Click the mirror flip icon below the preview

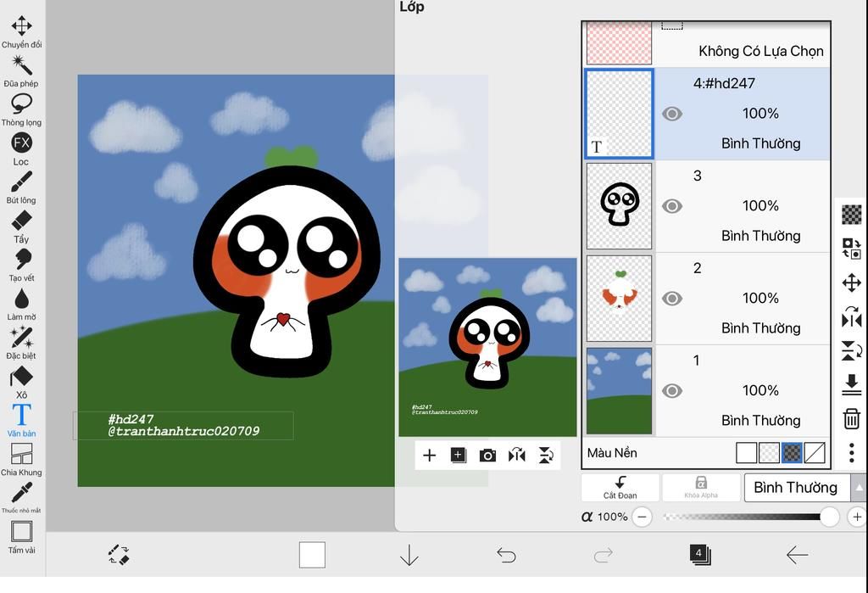tap(516, 456)
